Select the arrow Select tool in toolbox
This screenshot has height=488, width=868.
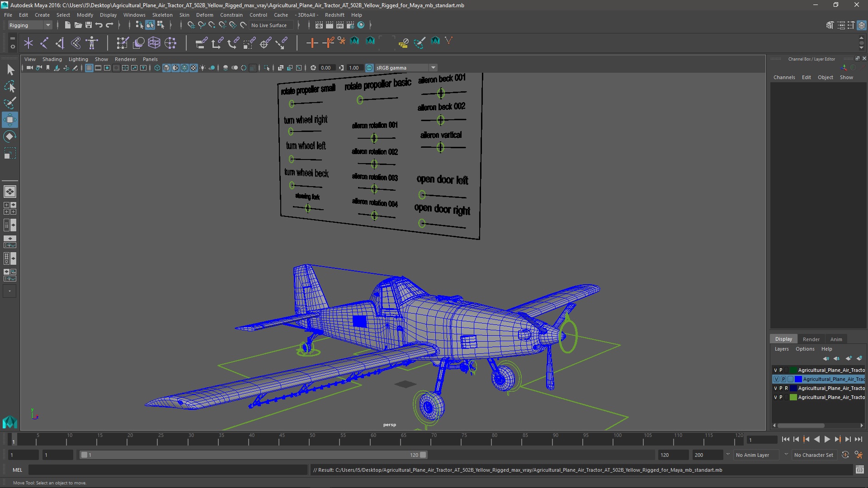[10, 70]
